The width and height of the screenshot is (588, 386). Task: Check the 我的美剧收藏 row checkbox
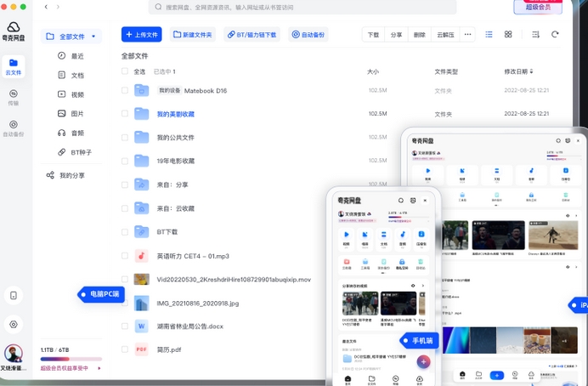click(125, 114)
